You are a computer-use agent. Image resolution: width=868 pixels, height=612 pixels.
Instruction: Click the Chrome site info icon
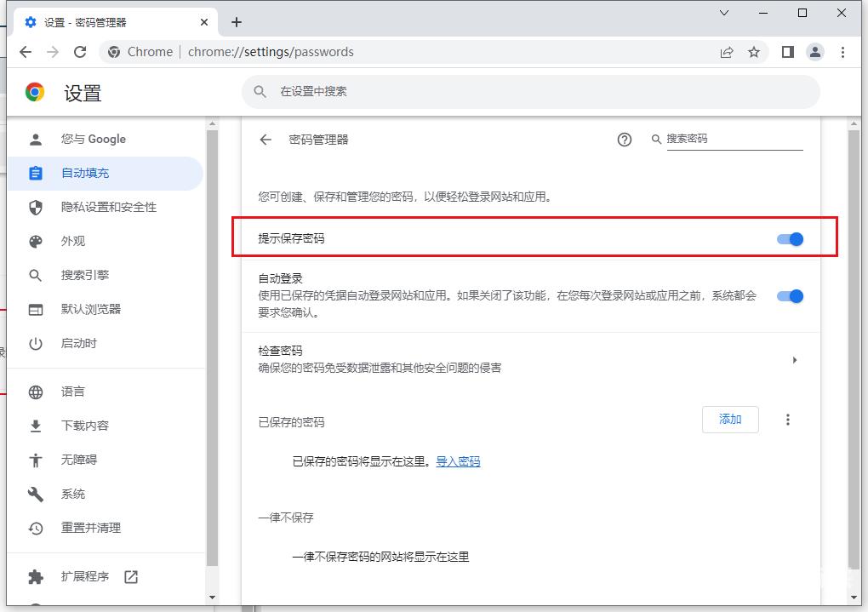[x=113, y=52]
